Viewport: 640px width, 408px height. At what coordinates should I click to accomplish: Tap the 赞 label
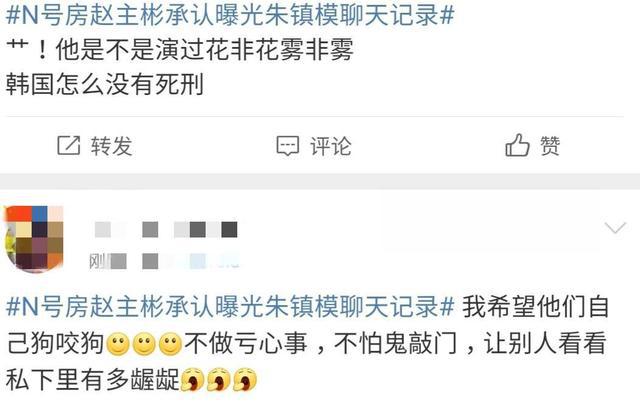pyautogui.click(x=550, y=145)
